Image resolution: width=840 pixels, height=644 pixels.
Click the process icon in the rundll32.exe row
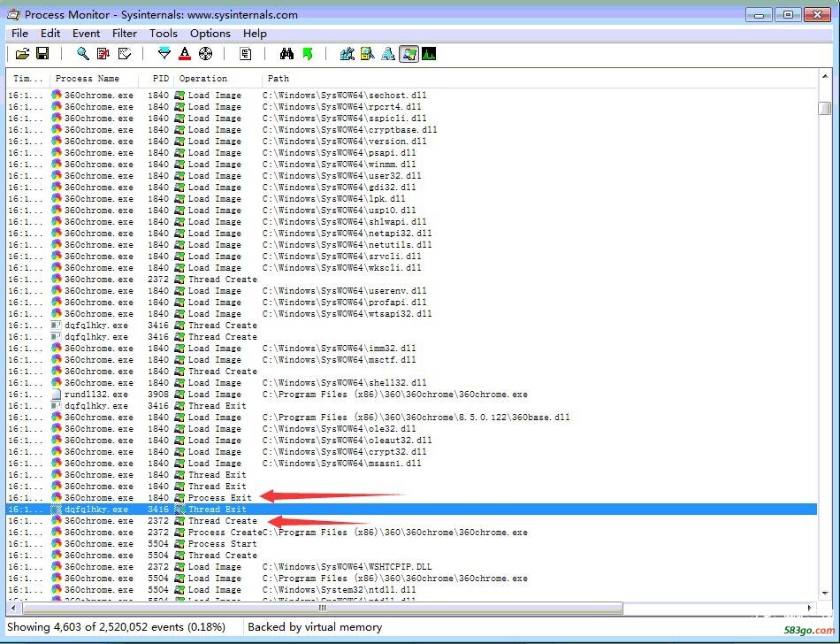click(x=57, y=395)
